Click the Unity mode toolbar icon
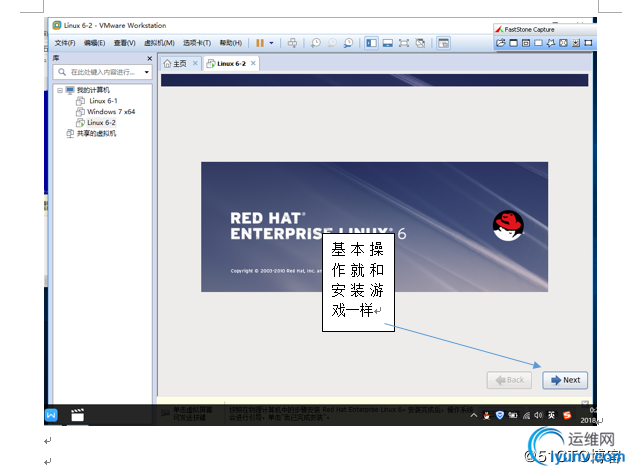631x473 pixels. coord(420,43)
